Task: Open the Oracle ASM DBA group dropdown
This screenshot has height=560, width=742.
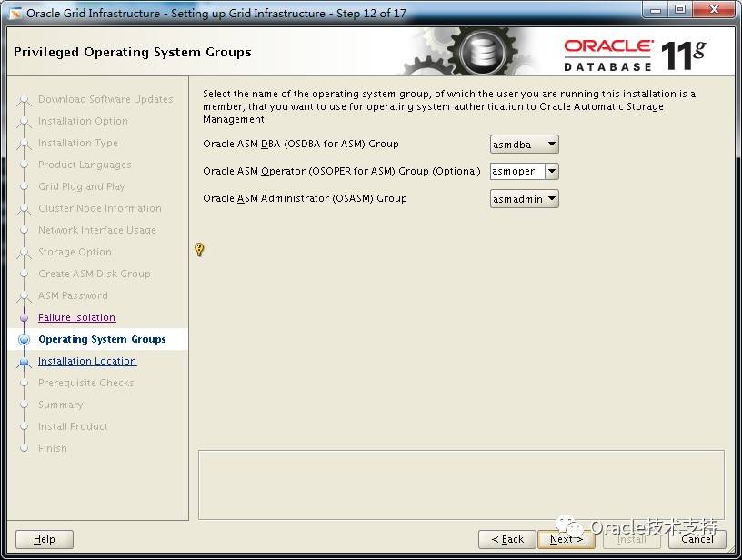Action: 525,145
